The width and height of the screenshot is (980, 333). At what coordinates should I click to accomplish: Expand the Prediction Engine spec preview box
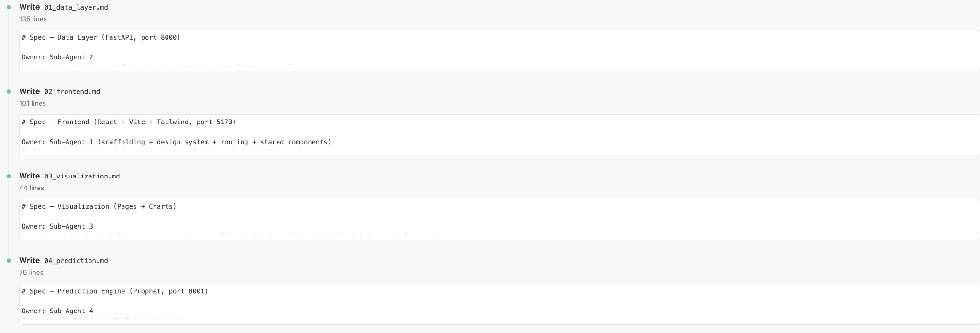tap(499, 304)
